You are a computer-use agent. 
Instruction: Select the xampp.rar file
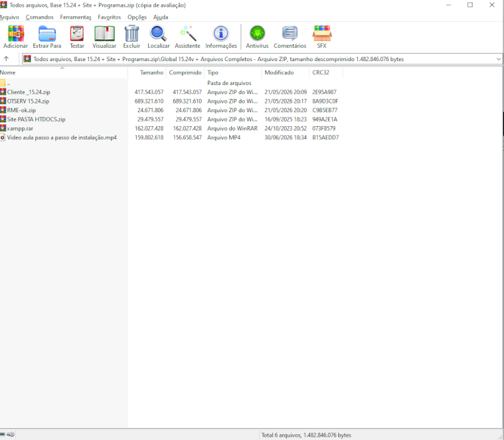[20, 129]
